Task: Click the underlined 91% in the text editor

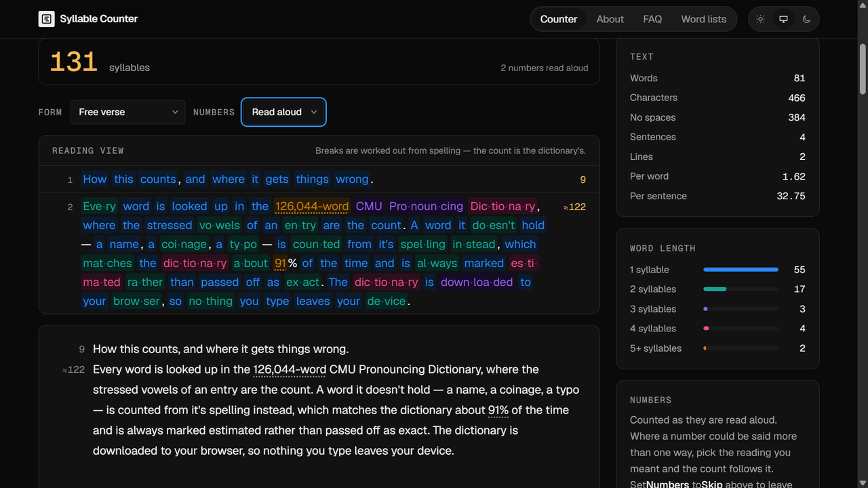Action: point(498,410)
